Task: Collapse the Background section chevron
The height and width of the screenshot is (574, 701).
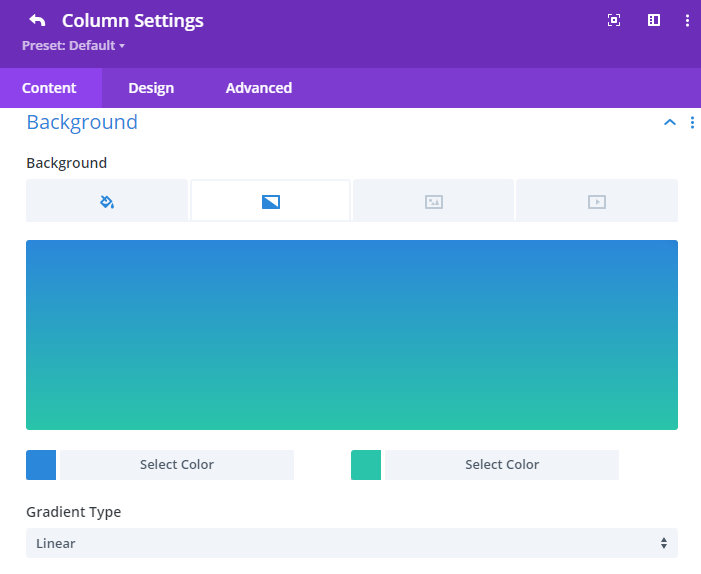Action: coord(669,122)
